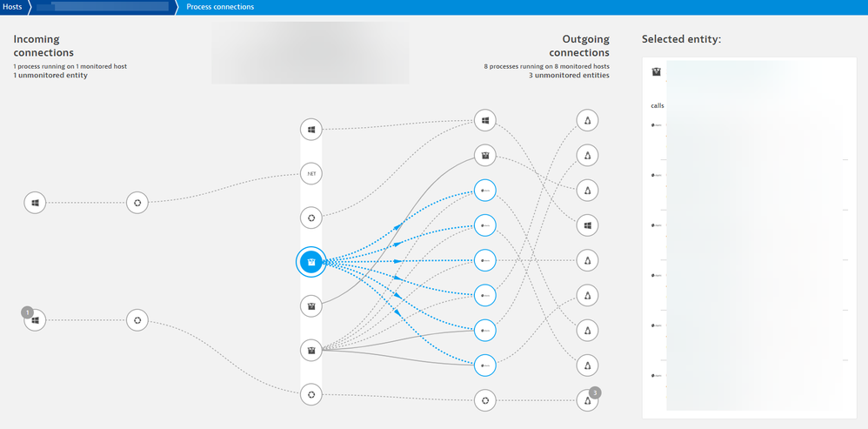Click the 'Outgoing connections' heading

coord(579,46)
